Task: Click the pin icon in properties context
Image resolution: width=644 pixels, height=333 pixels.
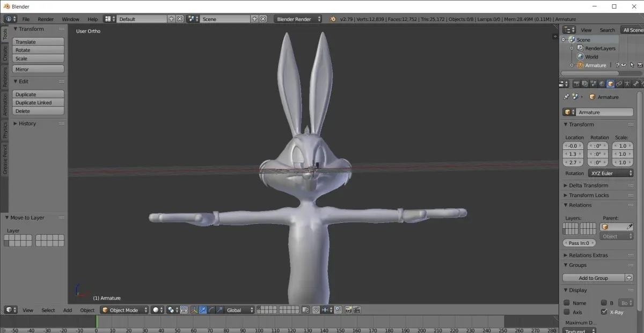Action: coord(566,97)
